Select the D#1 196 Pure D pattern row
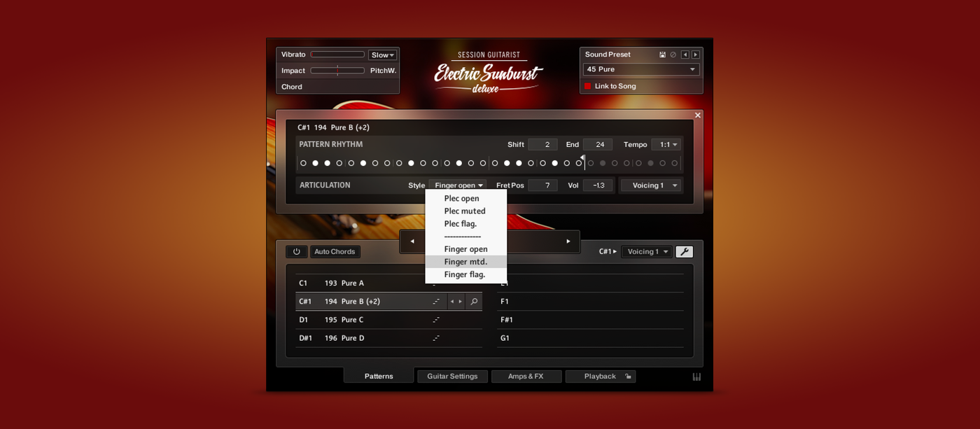Viewport: 980px width, 429px height. (388, 338)
